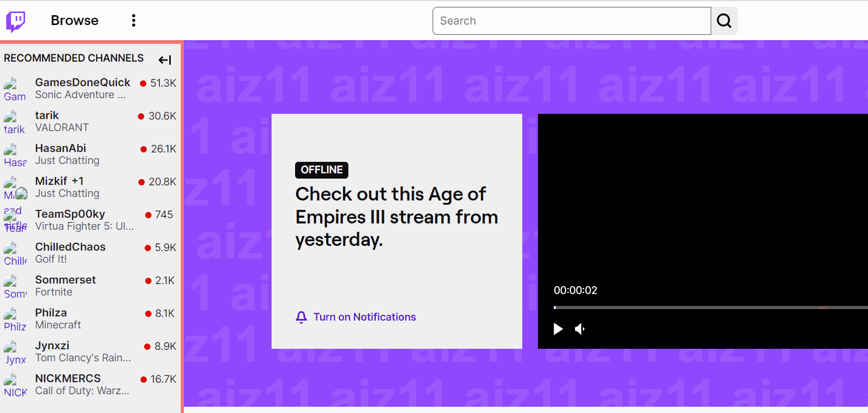Viewport: 868px width, 413px height.
Task: Open NICKMERCS channel name
Action: click(x=68, y=379)
